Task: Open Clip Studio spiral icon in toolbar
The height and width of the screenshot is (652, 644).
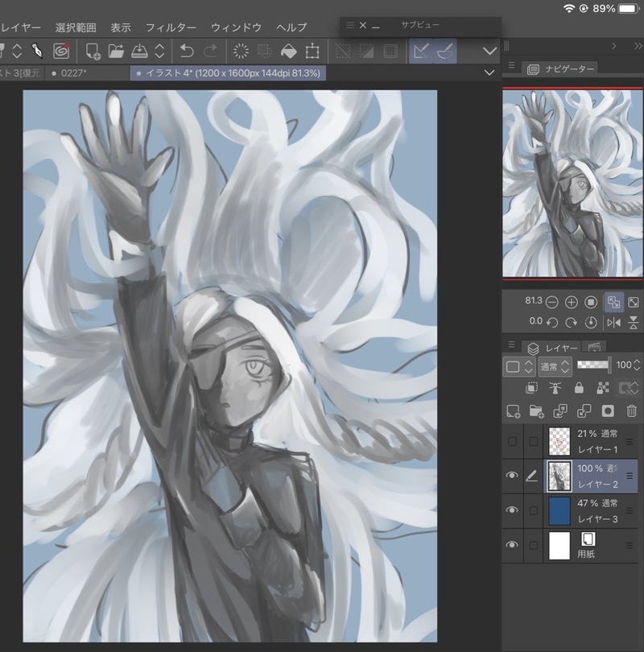Action: pos(61,52)
